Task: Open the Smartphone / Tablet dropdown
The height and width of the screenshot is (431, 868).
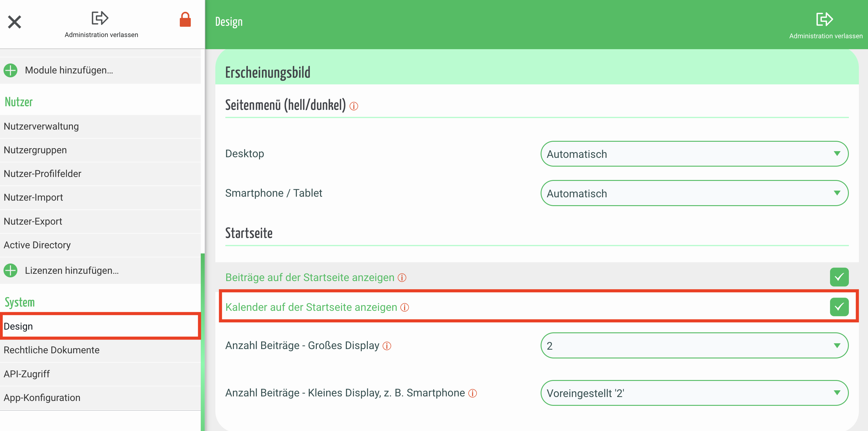Action: pyautogui.click(x=694, y=193)
